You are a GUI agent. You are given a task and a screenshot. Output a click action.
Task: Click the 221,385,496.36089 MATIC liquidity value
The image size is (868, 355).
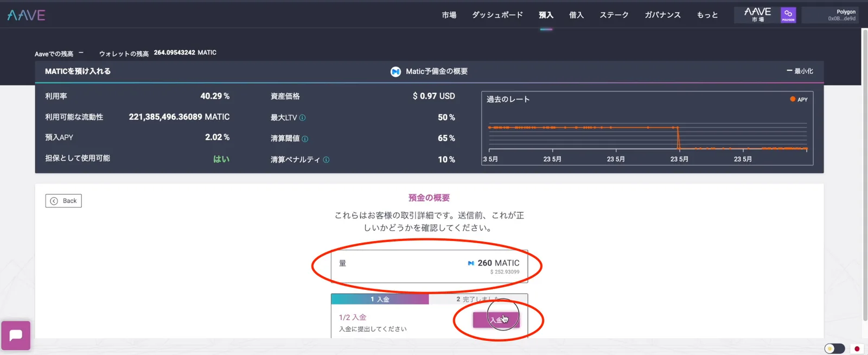click(x=179, y=117)
